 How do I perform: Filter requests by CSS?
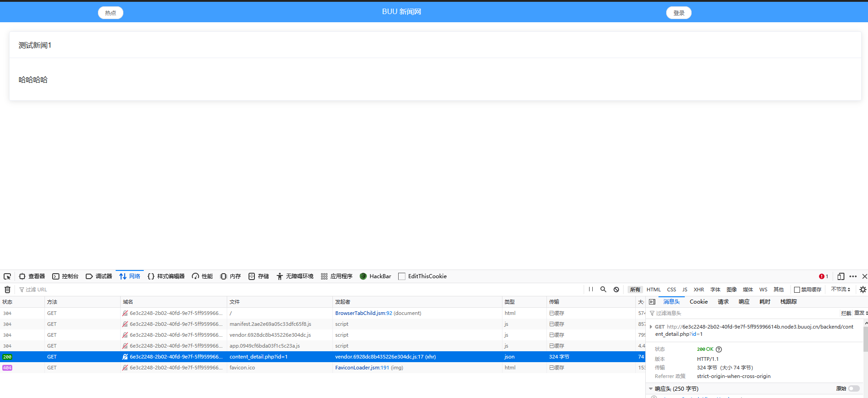(x=672, y=290)
